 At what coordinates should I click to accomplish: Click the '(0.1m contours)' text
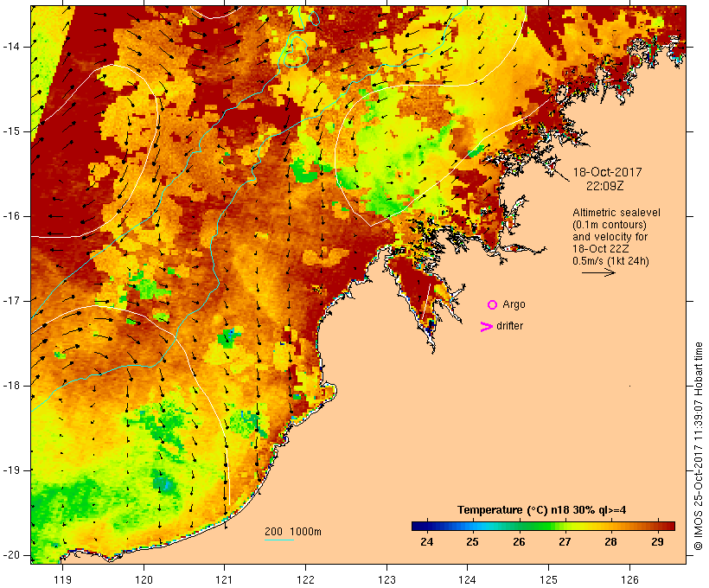(x=609, y=225)
